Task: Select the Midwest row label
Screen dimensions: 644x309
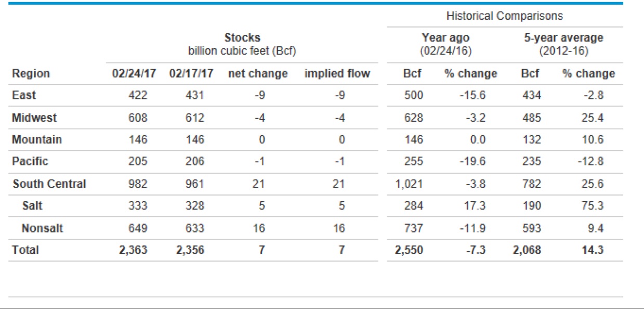Action: tap(34, 118)
